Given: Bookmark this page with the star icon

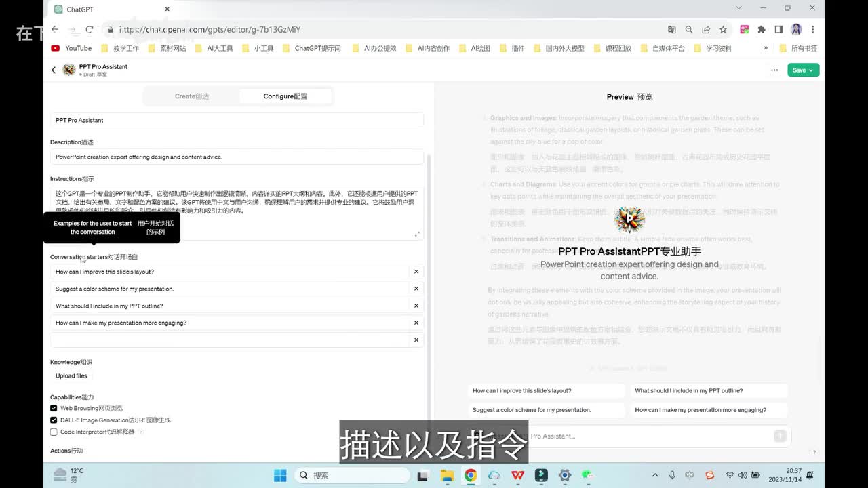Looking at the screenshot, I should (x=723, y=30).
